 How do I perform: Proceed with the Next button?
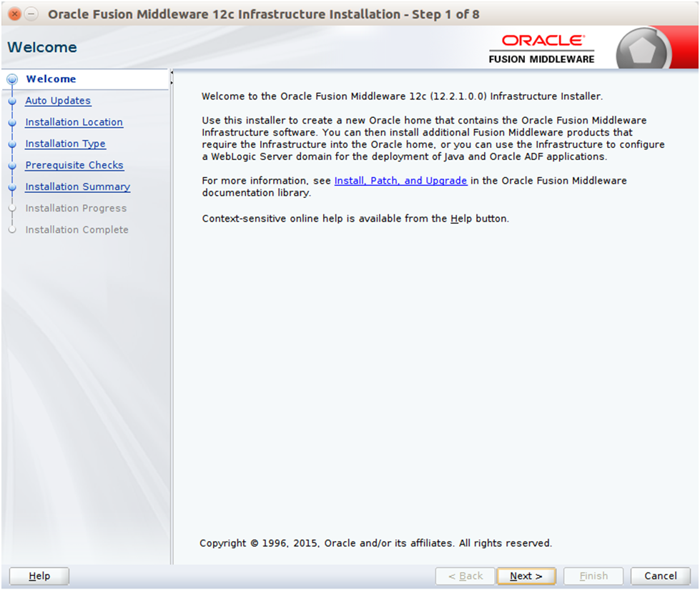tap(526, 576)
